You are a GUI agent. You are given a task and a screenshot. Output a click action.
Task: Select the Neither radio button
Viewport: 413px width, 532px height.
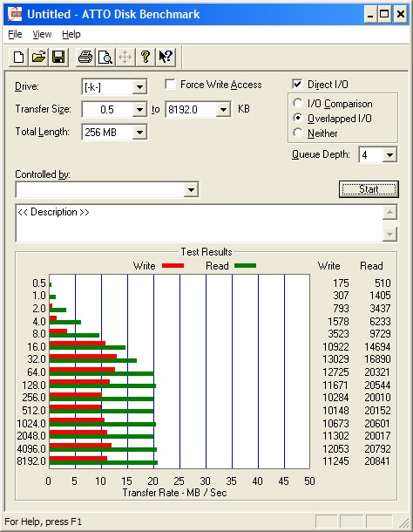[298, 133]
